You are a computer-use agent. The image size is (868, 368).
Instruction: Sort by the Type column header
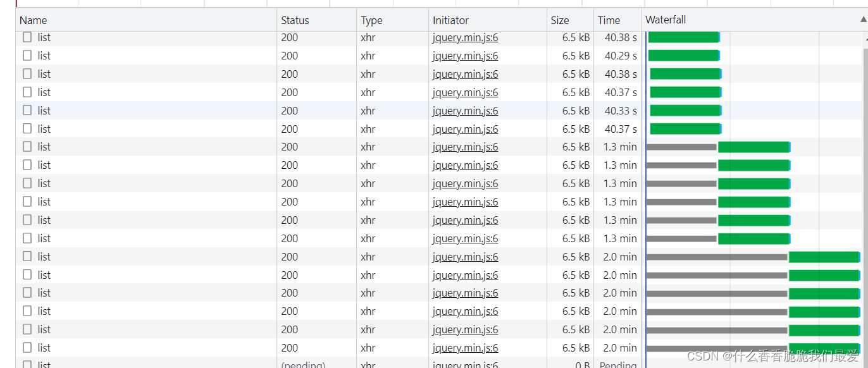pyautogui.click(x=371, y=20)
